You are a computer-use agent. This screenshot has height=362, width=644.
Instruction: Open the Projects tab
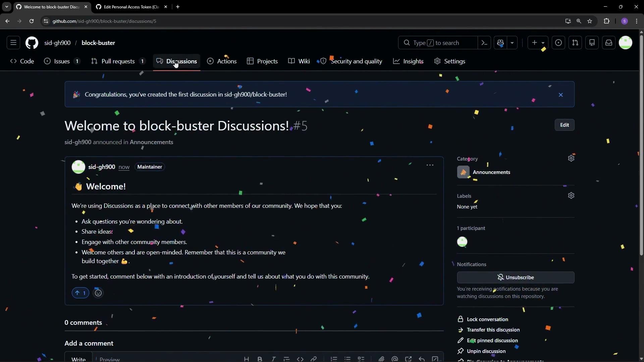point(263,61)
